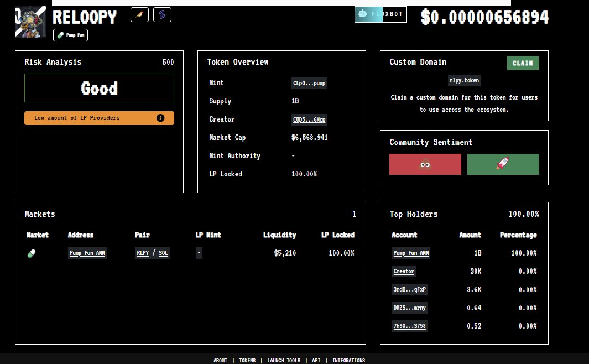Click the info icon on LP Providers warning
The image size is (589, 364).
160,118
